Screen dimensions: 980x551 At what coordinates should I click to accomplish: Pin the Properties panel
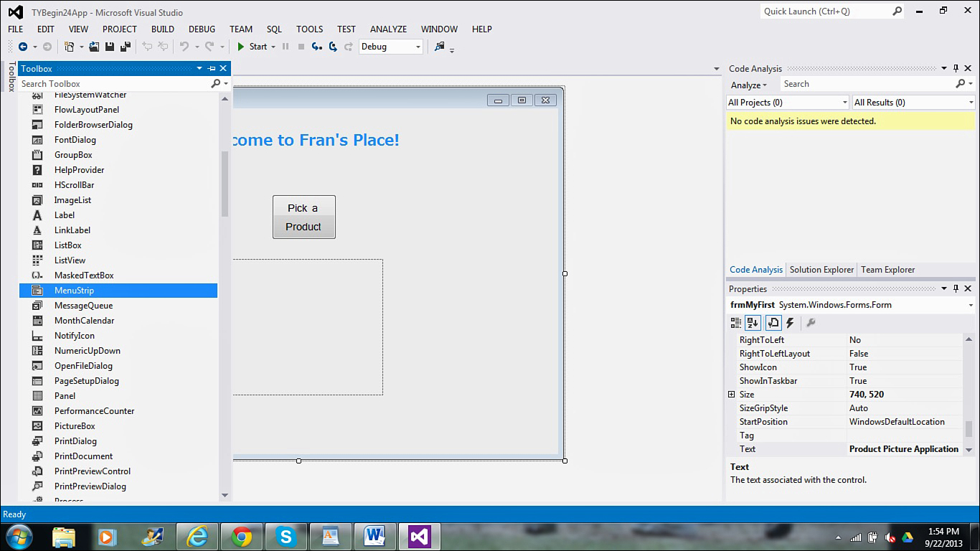pyautogui.click(x=956, y=288)
